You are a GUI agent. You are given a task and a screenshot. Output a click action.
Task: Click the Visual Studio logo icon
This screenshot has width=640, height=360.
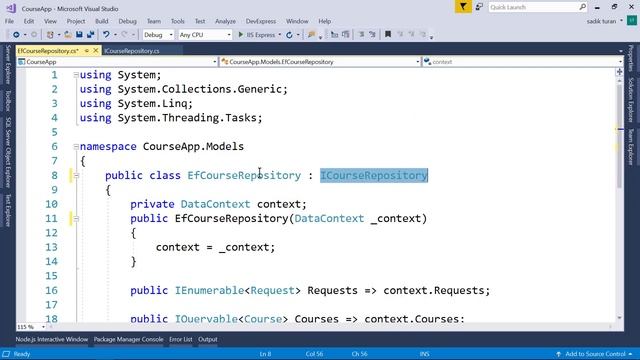pos(10,8)
